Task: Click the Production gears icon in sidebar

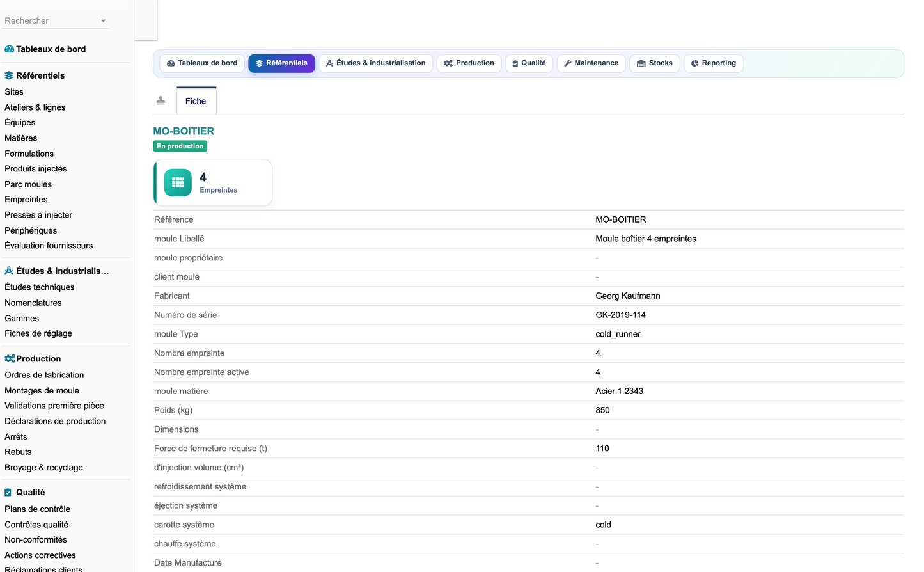Action: click(10, 359)
